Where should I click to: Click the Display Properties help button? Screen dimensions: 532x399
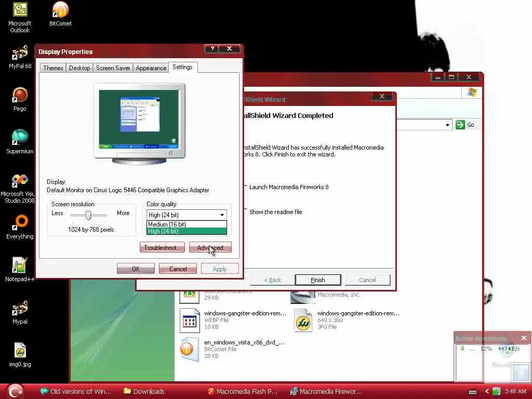tap(212, 48)
